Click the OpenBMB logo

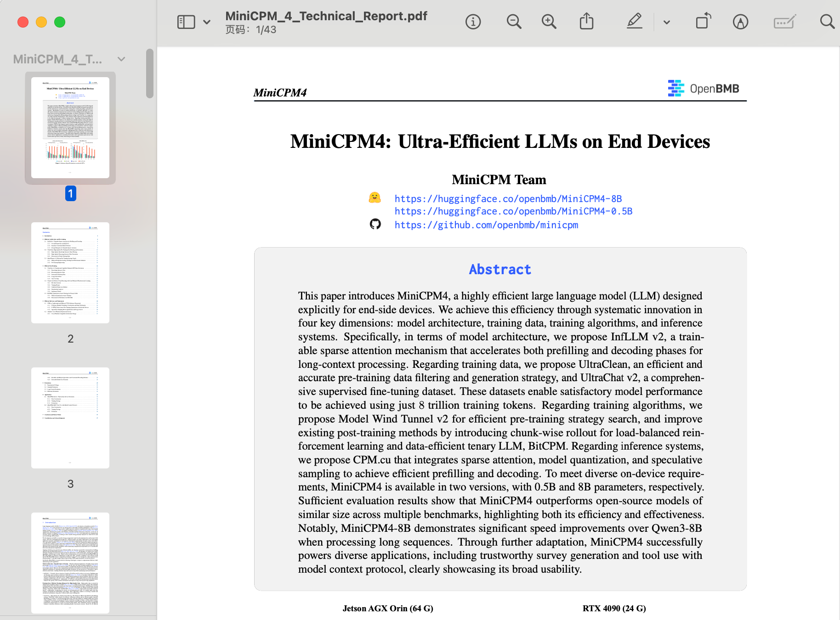(703, 88)
